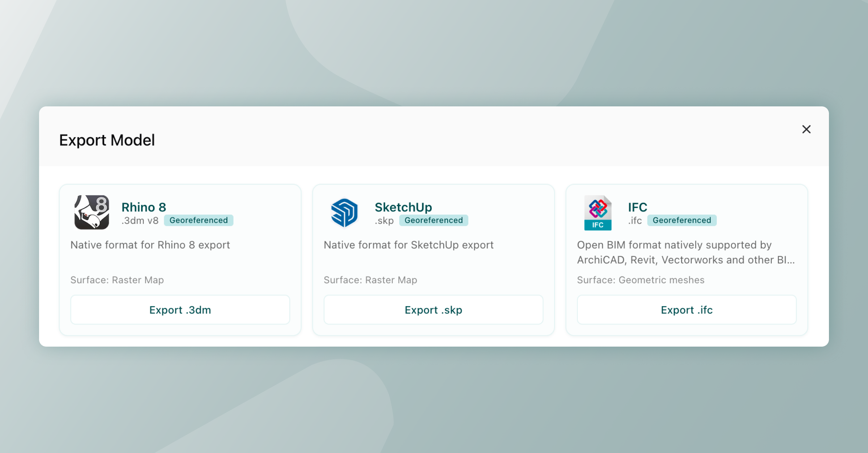Click the Open BIM format description
The width and height of the screenshot is (868, 453).
coord(686,252)
